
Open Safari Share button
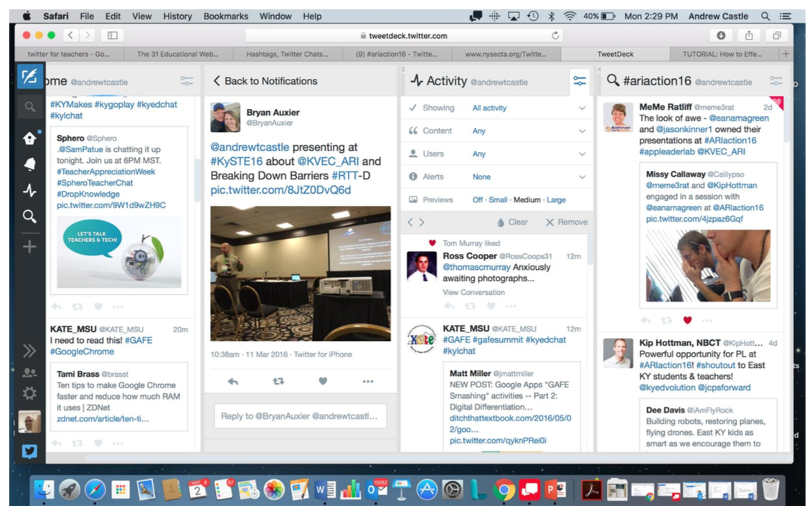tap(749, 35)
